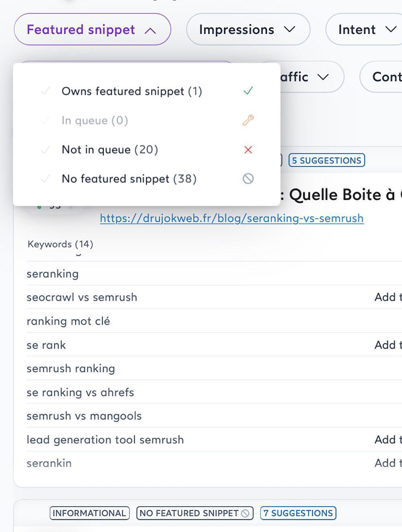Select the Not in queue (20) option
Image resolution: width=402 pixels, height=532 pixels.
[147, 150]
